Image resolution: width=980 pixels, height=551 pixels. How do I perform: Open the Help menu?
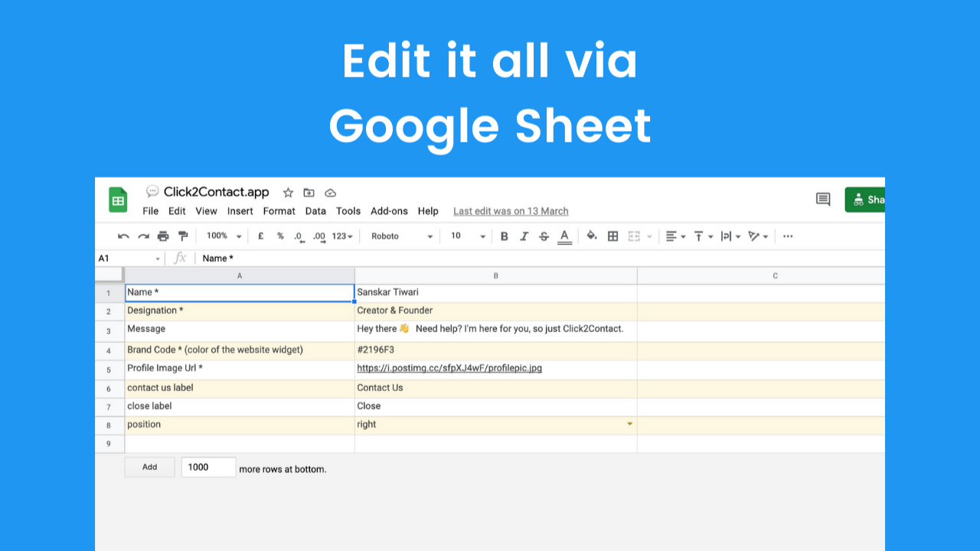point(428,211)
